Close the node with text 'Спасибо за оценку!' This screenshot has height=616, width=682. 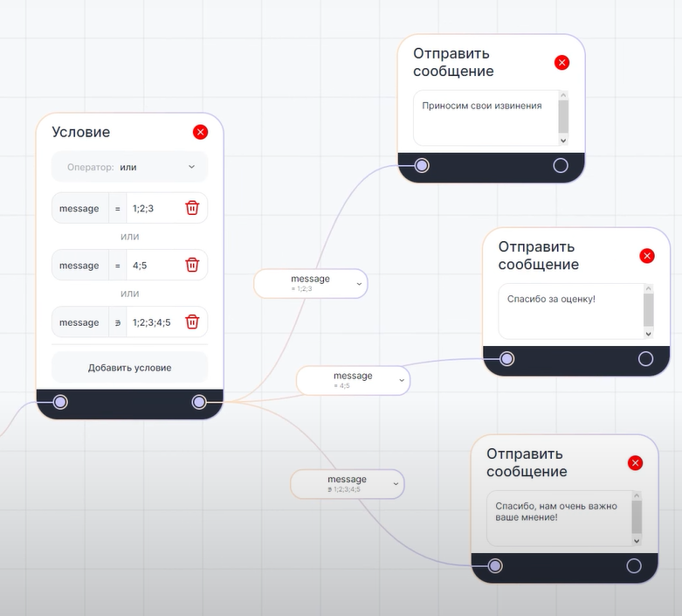coord(646,255)
